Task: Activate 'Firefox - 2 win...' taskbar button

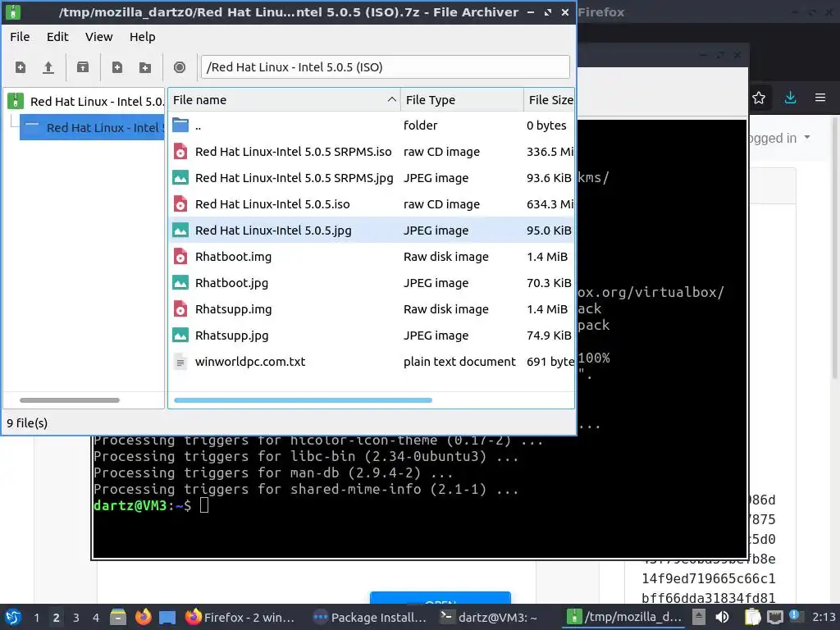Action: [x=240, y=618]
